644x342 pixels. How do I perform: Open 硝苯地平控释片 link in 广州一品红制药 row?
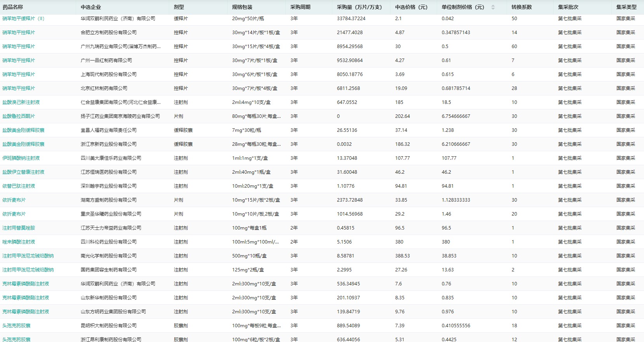[x=19, y=60]
